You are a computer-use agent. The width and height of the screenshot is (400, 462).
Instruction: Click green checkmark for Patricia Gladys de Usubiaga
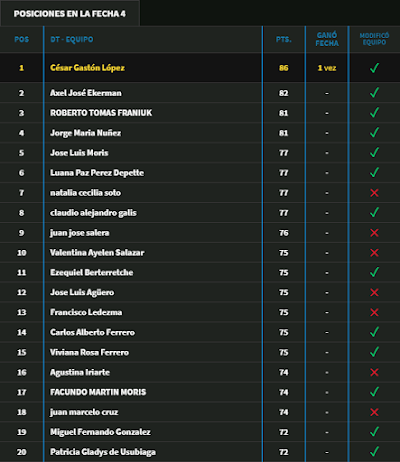tap(374, 451)
